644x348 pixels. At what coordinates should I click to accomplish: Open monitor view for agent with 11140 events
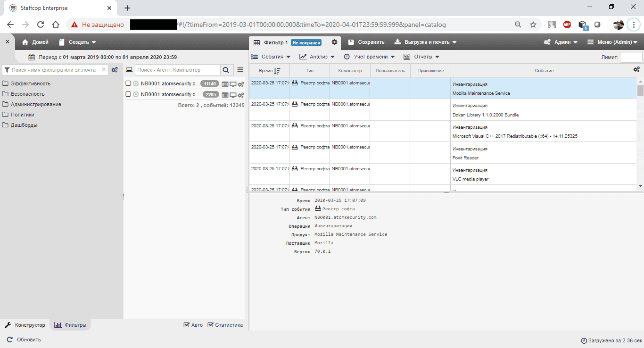233,84
